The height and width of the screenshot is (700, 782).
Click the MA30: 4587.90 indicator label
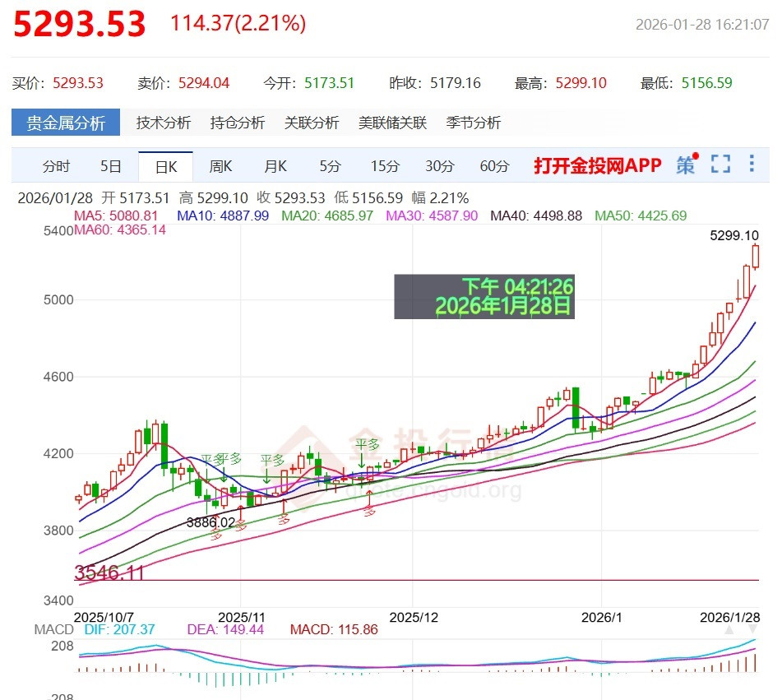tap(432, 216)
